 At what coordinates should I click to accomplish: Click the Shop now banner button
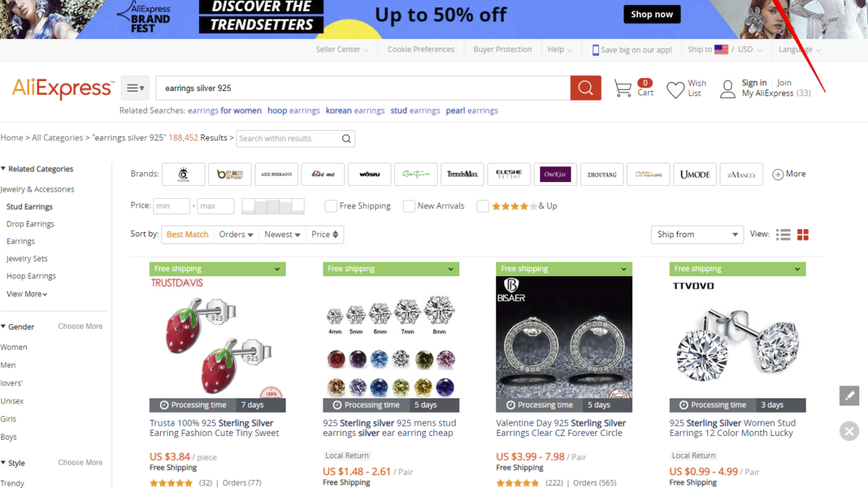pyautogui.click(x=652, y=14)
